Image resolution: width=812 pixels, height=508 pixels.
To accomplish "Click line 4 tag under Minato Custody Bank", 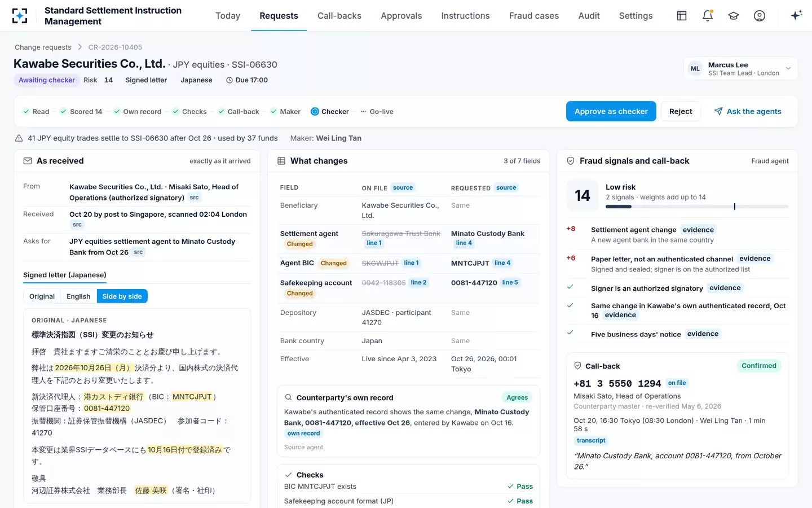I will tap(464, 243).
